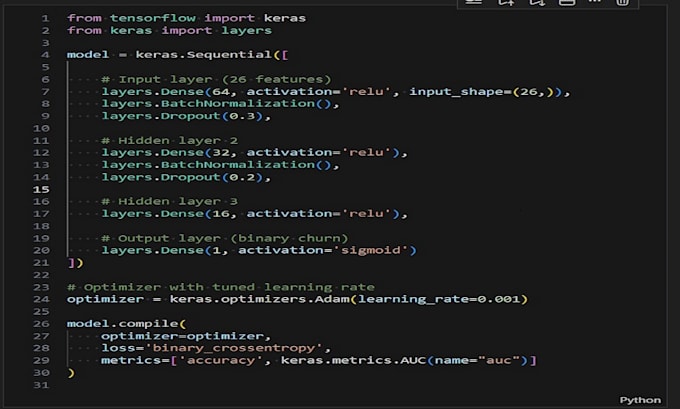Click the '# Input layer (26 features)' comment

(216, 79)
